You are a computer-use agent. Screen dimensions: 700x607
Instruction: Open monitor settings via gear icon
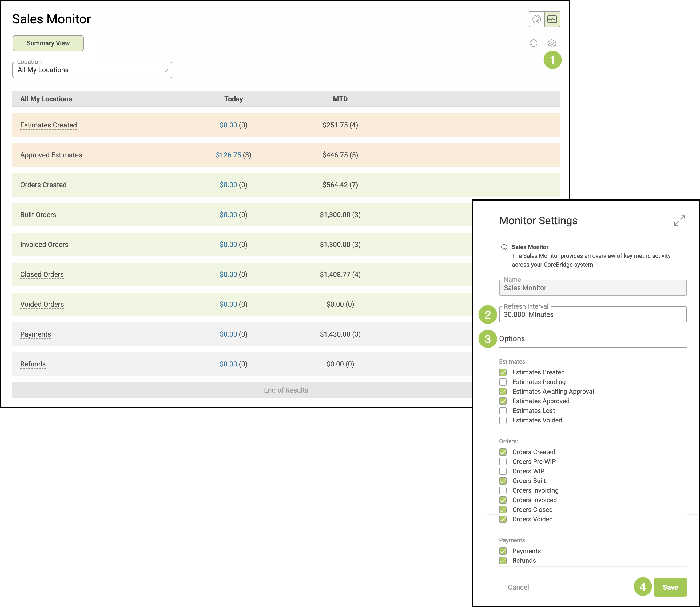552,43
